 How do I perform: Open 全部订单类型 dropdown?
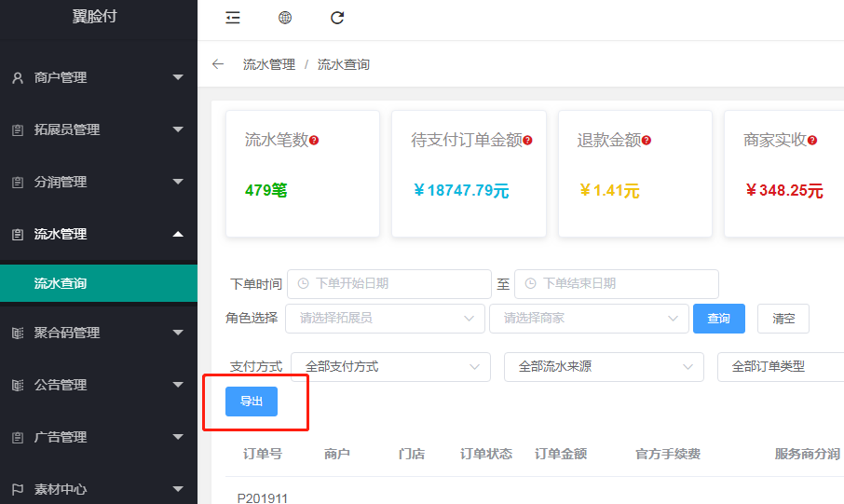(x=781, y=367)
